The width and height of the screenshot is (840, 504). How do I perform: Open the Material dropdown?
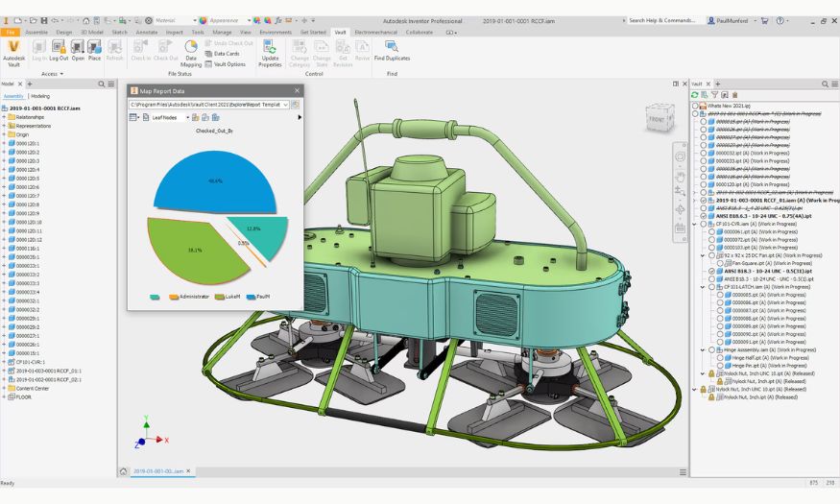click(x=195, y=21)
